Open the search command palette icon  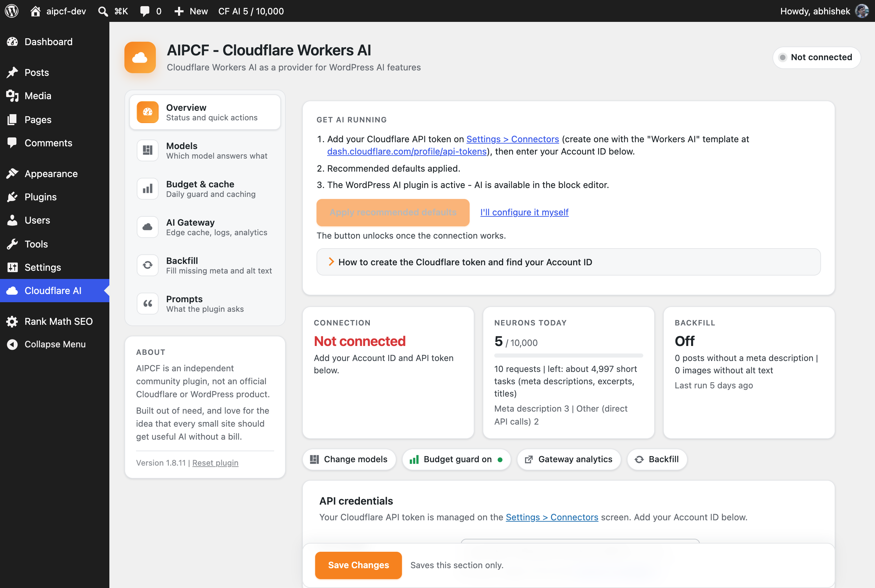[103, 11]
